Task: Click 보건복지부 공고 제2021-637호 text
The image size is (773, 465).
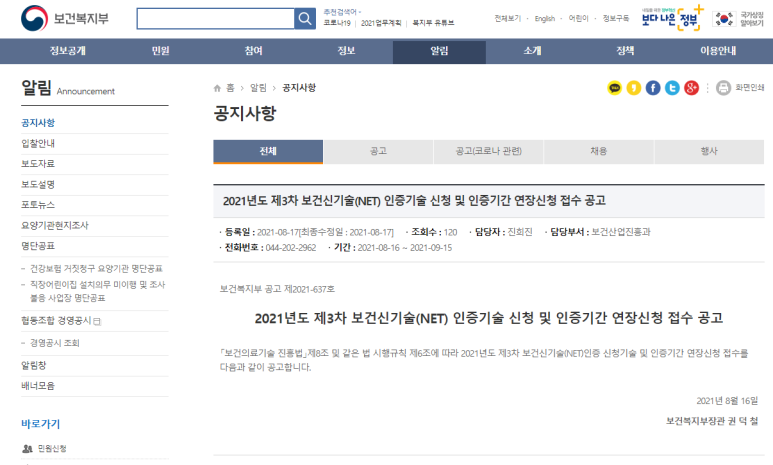Action: (x=277, y=289)
